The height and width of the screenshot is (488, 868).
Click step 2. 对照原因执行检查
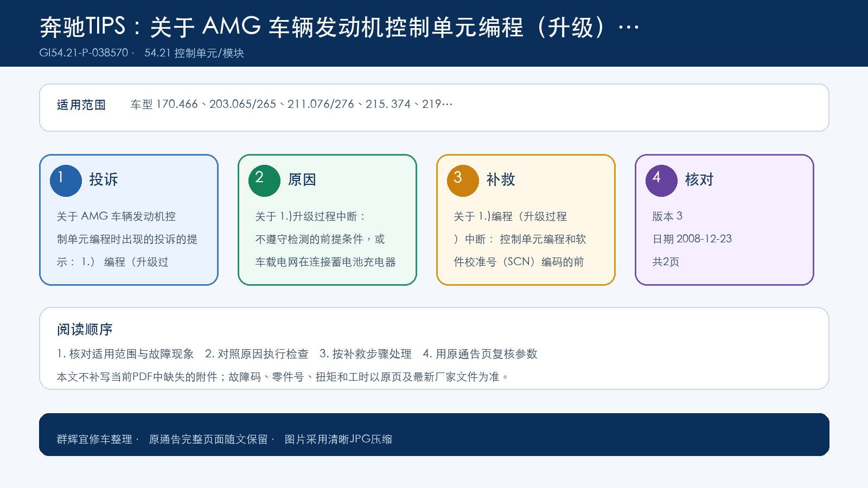coord(257,354)
